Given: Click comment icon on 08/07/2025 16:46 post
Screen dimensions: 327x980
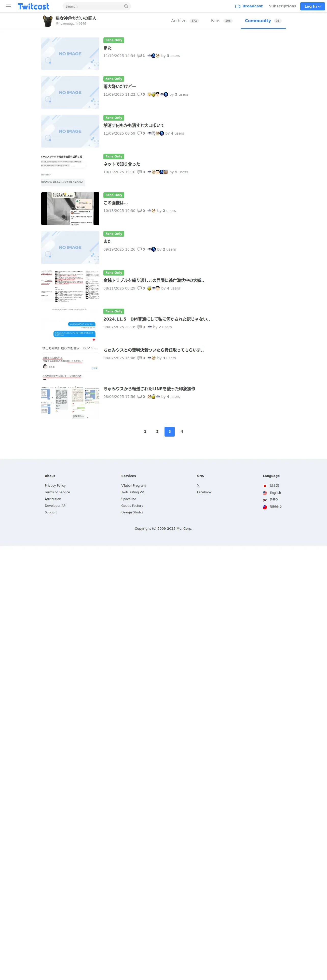Looking at the screenshot, I should [x=139, y=358].
